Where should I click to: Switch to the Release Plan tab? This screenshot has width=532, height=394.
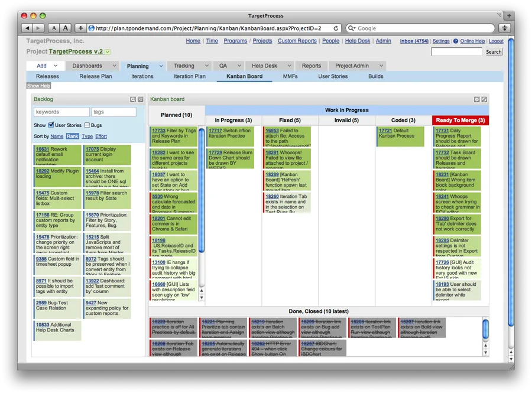96,76
